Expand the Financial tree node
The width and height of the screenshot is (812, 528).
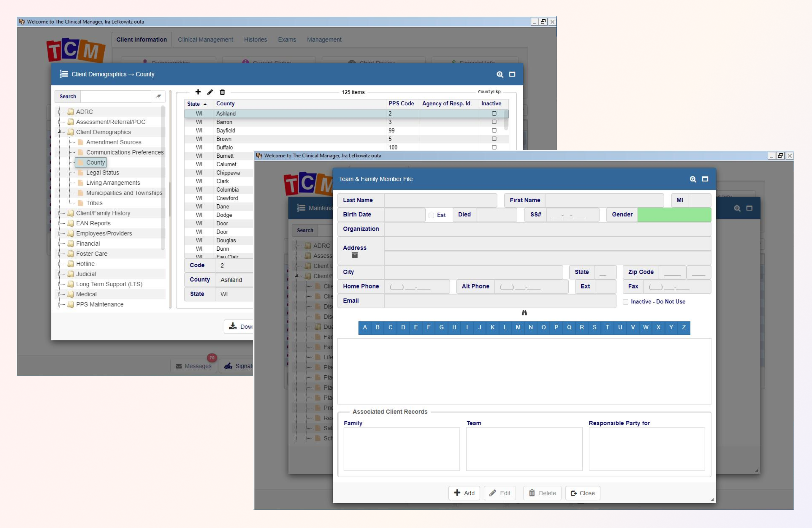coord(59,243)
